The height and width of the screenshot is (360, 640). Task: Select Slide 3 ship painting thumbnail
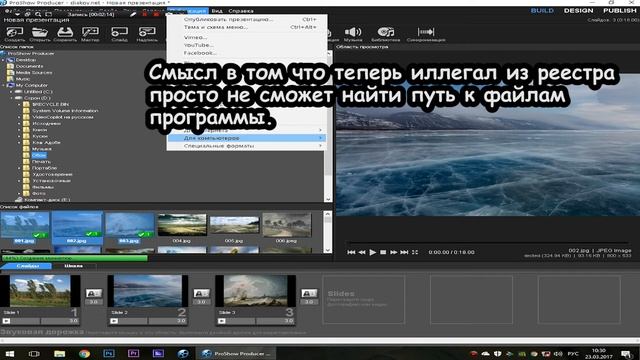point(256,291)
